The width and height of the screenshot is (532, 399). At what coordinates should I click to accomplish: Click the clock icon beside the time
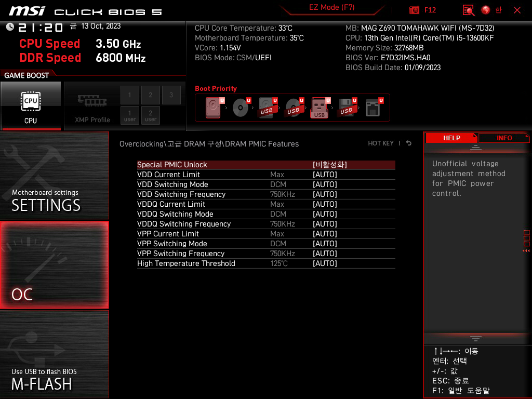[10, 26]
